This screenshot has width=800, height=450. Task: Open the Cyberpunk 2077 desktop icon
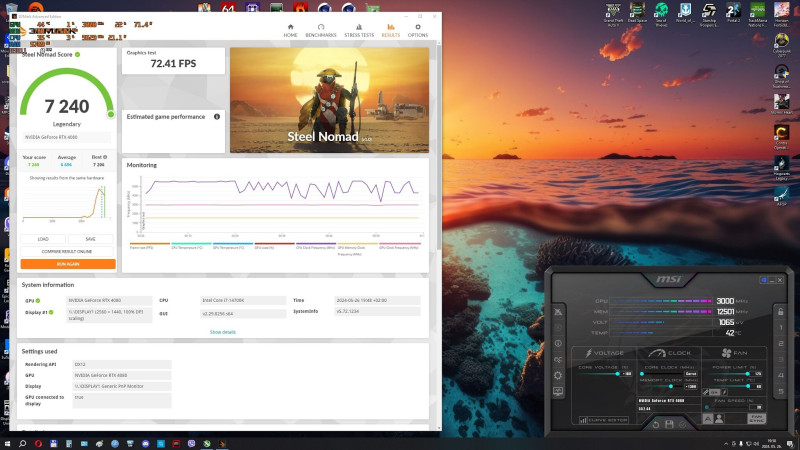point(782,45)
